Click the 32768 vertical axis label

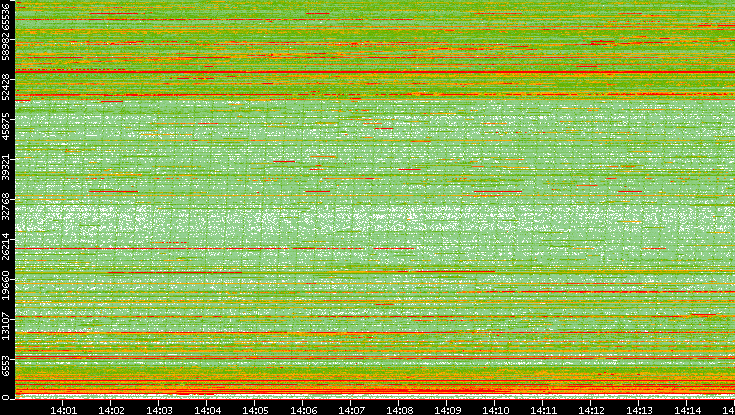point(5,206)
